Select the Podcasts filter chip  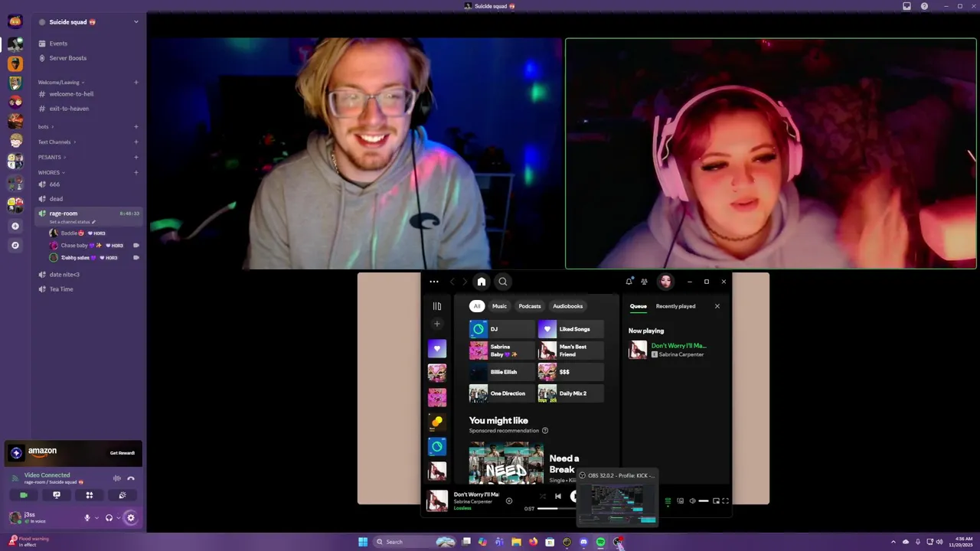click(x=530, y=306)
